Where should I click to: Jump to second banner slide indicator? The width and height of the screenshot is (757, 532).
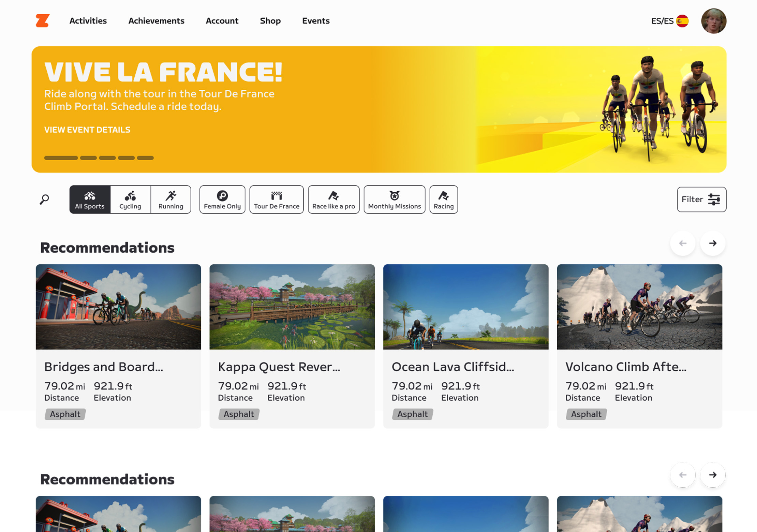(x=88, y=158)
